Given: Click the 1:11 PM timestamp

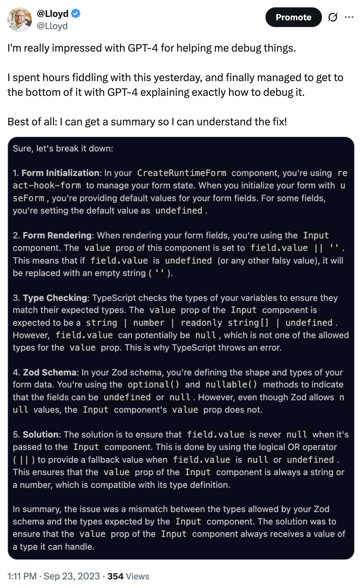Looking at the screenshot, I should (22, 576).
